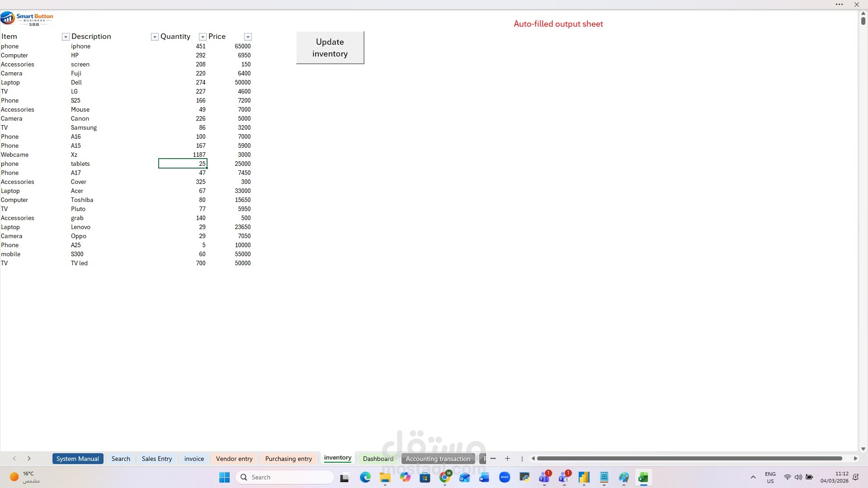Show hidden sheet tabs via ellipsis
The image size is (868, 488).
tap(493, 459)
